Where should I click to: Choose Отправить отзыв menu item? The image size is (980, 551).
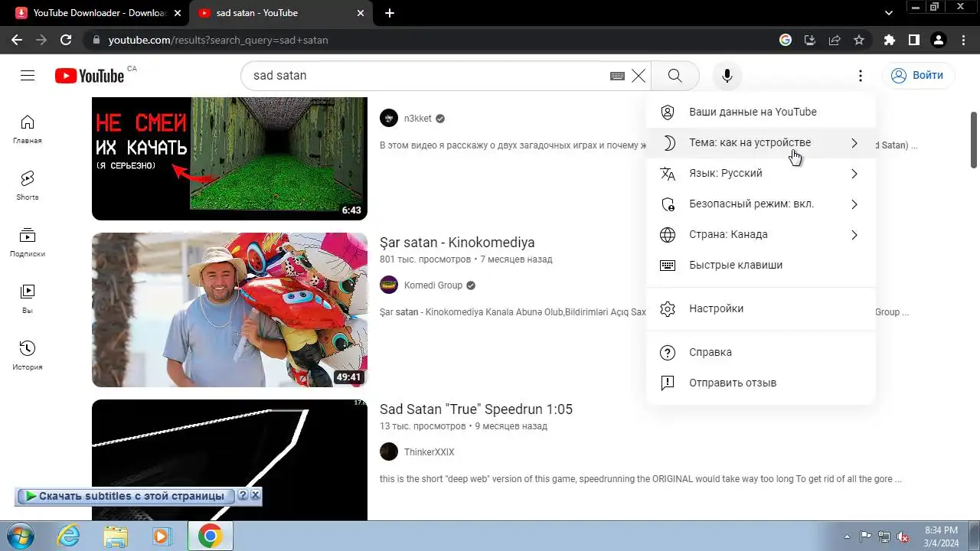[x=760, y=383]
